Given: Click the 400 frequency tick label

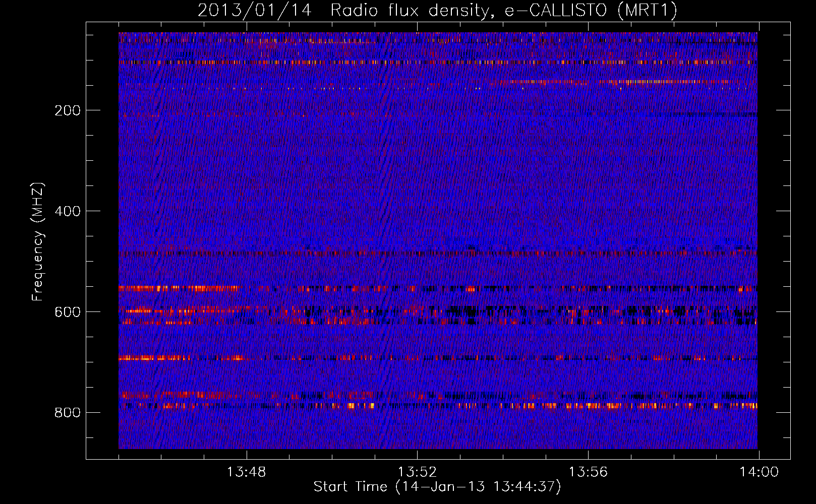Looking at the screenshot, I should [68, 211].
